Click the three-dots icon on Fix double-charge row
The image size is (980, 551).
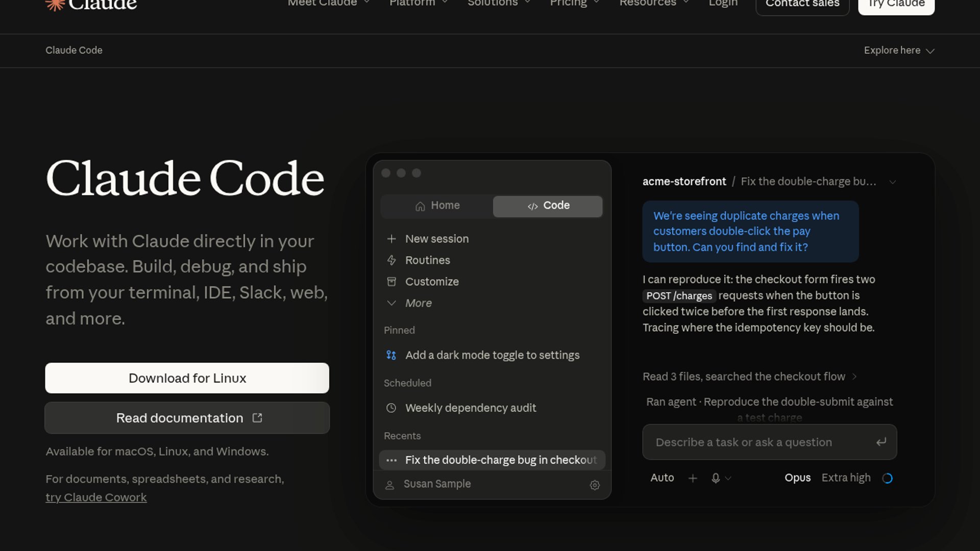click(391, 460)
